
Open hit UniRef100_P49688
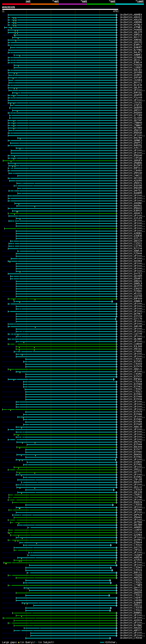pos(131,30)
